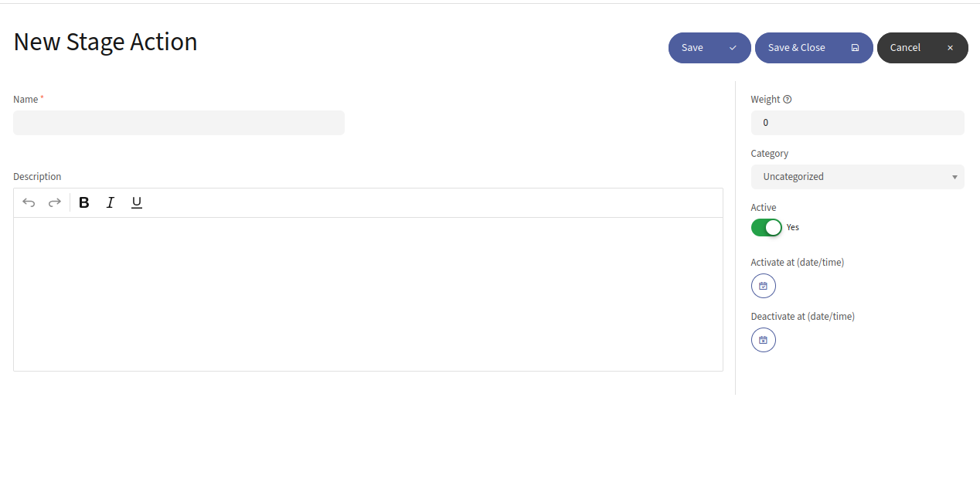Viewport: 980px width, 489px height.
Task: Click inside the Description text area
Action: tap(368, 294)
